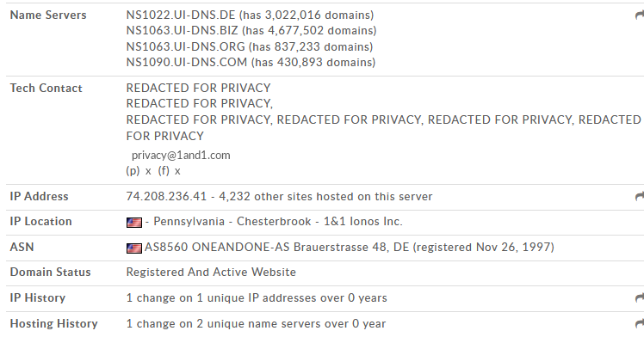Click the share arrow in IP History row
Viewport: 644px width, 337px height.
640,298
